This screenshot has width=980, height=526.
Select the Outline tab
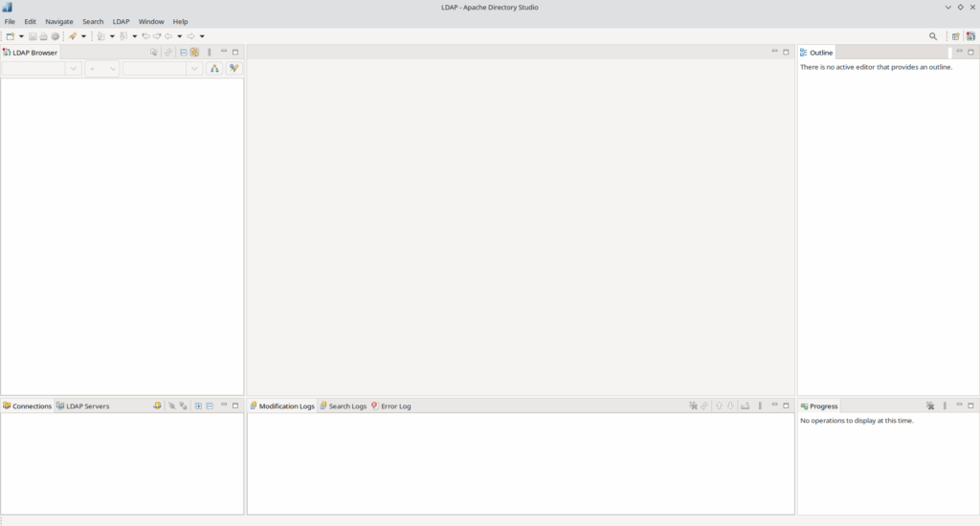[816, 53]
